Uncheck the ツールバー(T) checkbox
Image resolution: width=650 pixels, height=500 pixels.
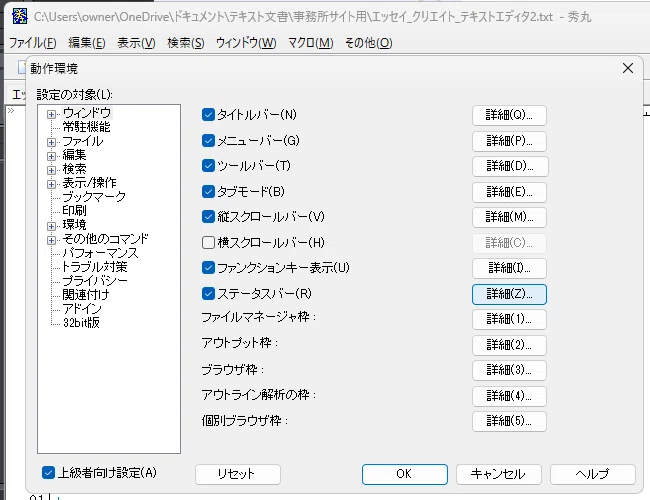(x=208, y=166)
